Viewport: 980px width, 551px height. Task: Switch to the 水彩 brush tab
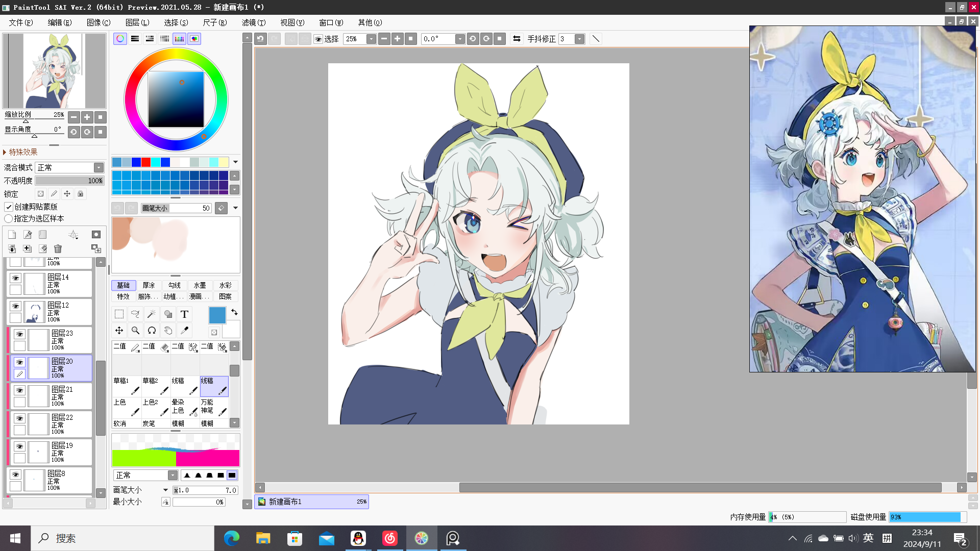point(226,285)
